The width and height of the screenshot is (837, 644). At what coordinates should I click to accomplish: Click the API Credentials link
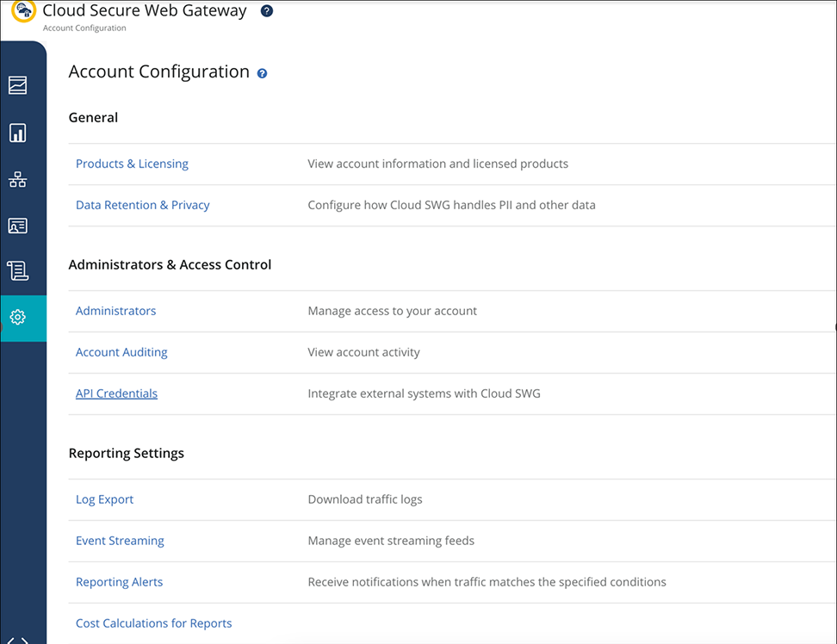(116, 393)
